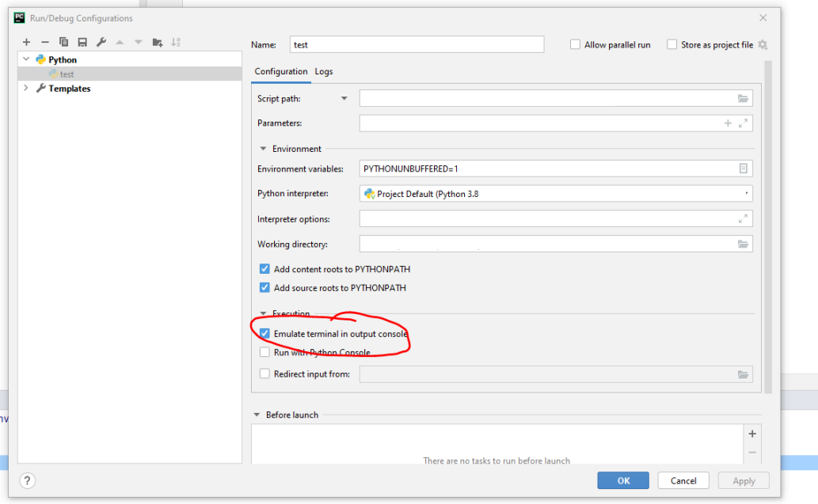818x504 pixels.
Task: Create new folder for configurations
Action: click(x=157, y=42)
